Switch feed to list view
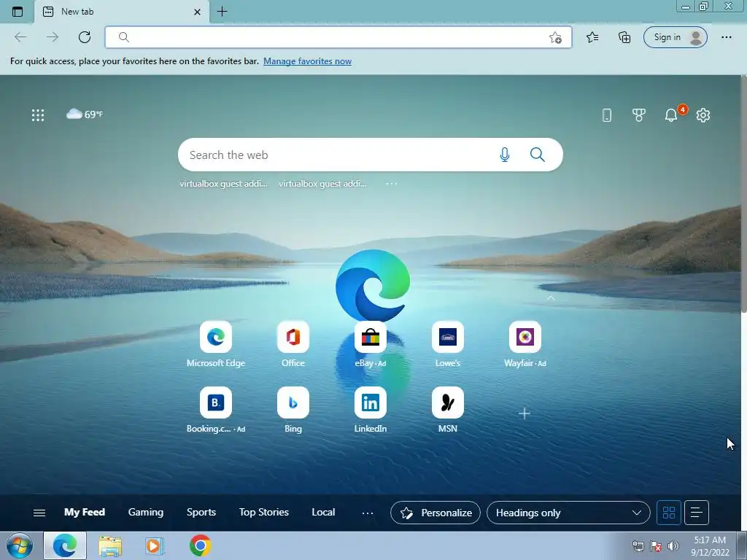 [697, 513]
